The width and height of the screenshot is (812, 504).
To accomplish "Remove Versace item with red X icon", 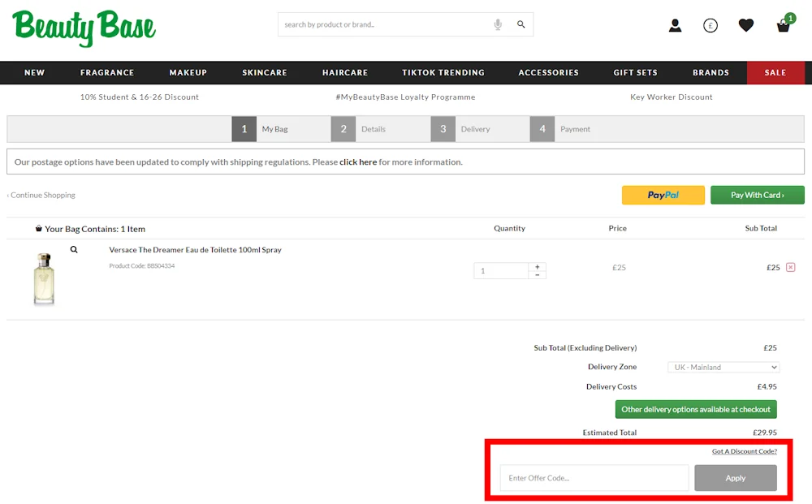I will click(790, 267).
